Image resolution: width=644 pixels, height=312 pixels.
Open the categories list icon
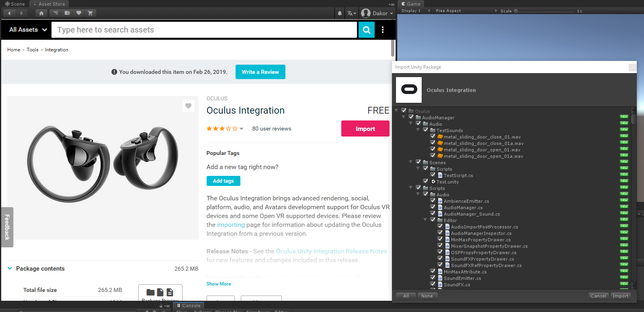[55, 13]
